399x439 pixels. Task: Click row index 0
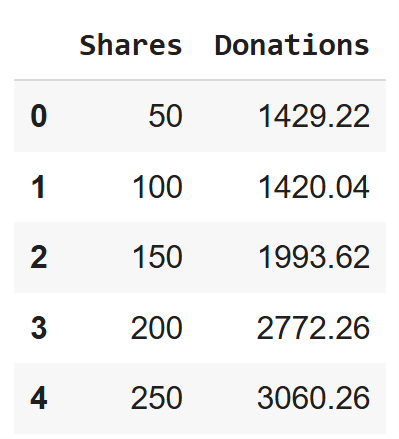[x=39, y=116]
